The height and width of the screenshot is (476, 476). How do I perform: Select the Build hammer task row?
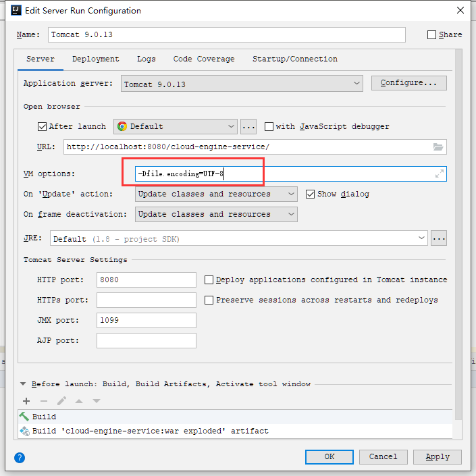pyautogui.click(x=235, y=417)
